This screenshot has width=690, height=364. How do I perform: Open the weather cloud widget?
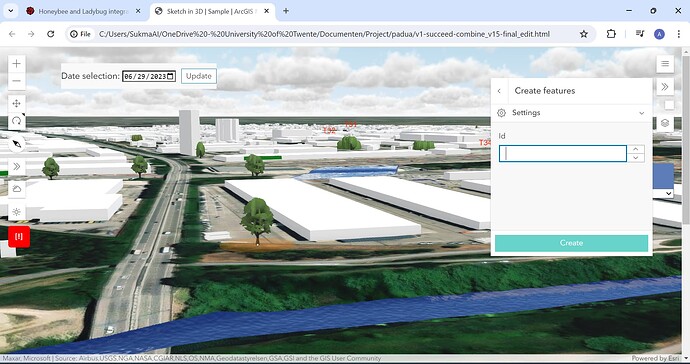[17, 189]
